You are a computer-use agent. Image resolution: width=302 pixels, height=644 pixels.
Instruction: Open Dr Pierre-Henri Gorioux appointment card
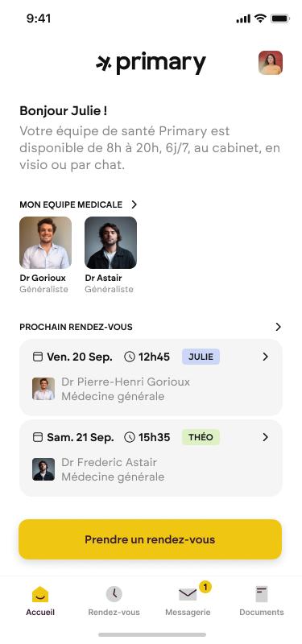(x=151, y=378)
